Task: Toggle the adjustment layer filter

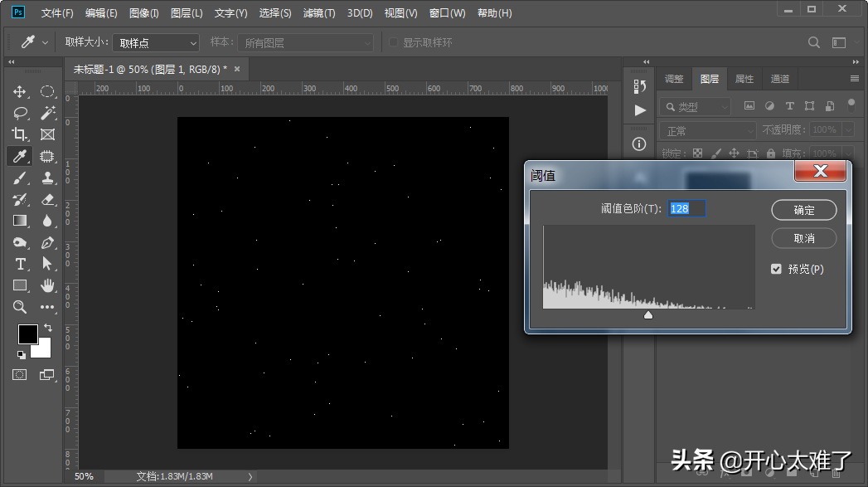Action: (x=769, y=106)
